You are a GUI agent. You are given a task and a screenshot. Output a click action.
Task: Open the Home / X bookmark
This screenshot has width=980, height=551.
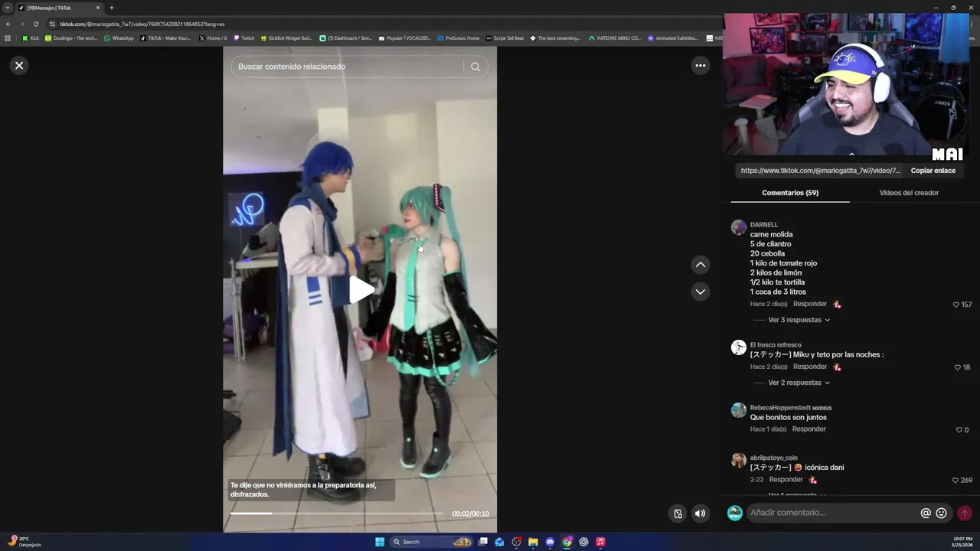click(213, 38)
